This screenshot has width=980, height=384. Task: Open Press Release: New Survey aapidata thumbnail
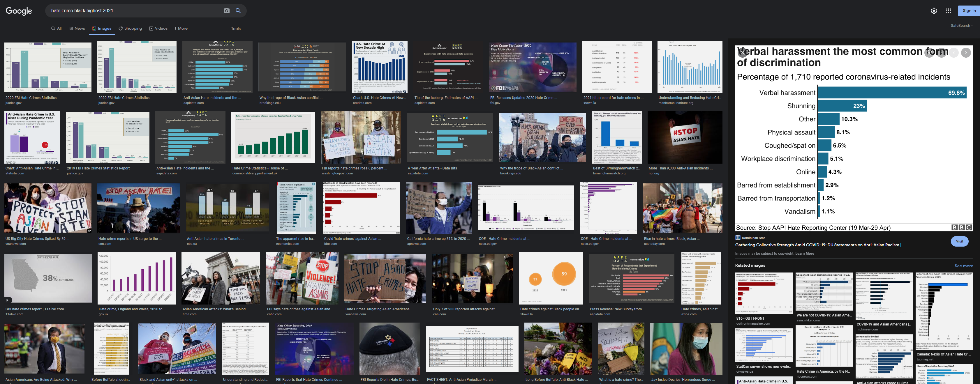(x=632, y=278)
